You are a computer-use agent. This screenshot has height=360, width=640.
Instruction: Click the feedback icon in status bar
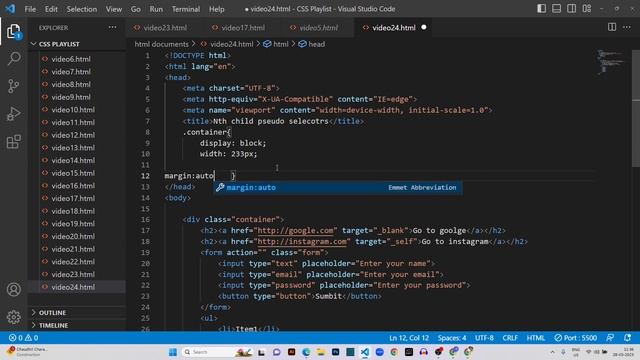click(x=610, y=338)
